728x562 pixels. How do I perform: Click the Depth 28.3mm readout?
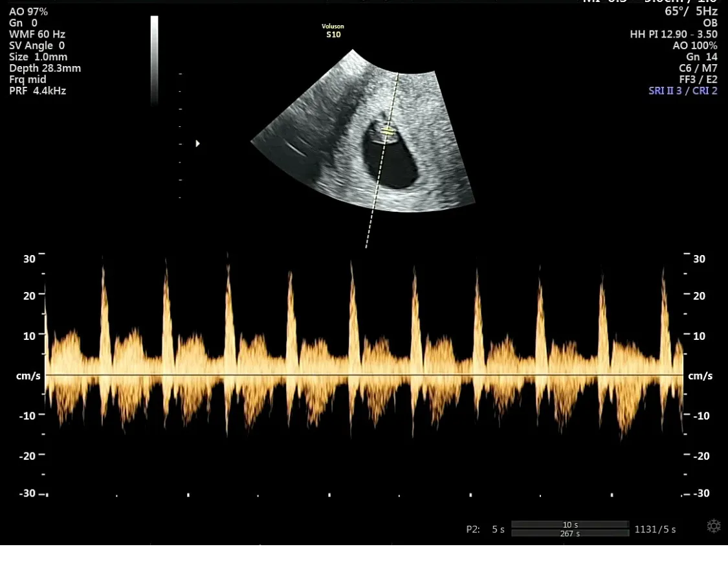[x=45, y=68]
